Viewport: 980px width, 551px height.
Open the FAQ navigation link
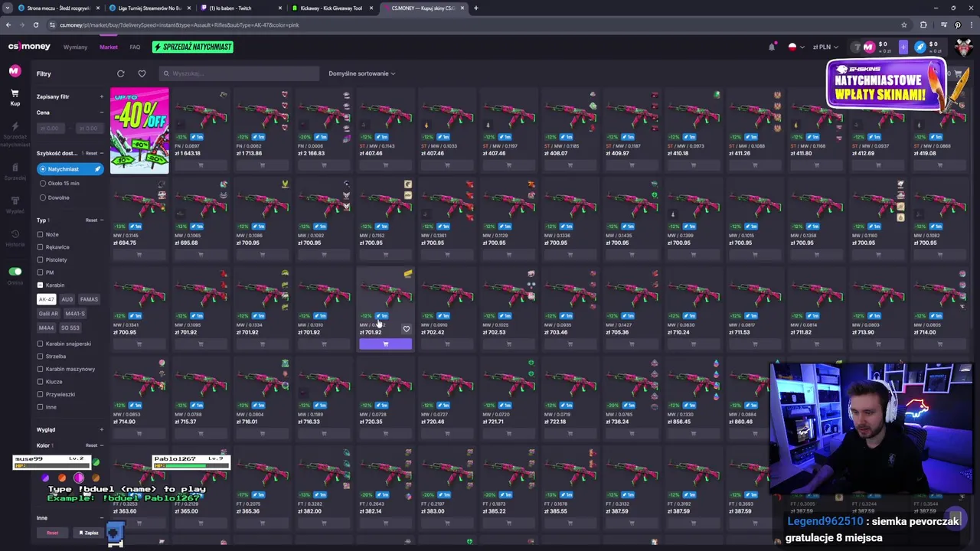coord(135,47)
